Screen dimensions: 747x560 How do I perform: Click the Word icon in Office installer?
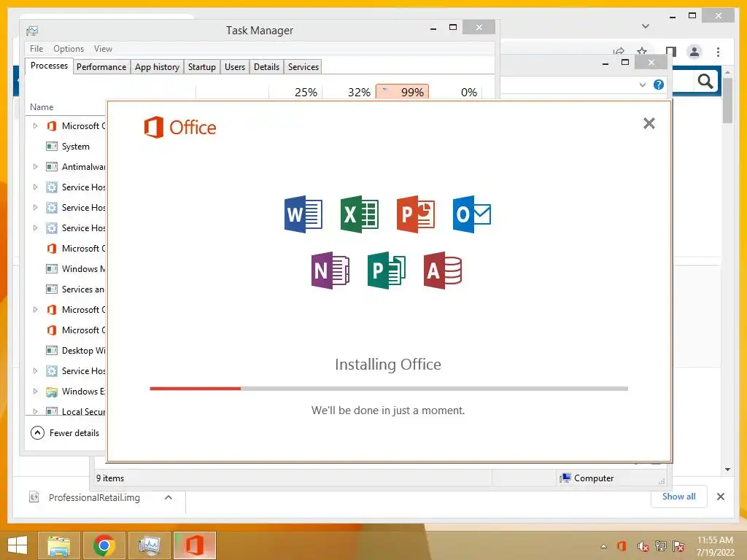tap(303, 214)
